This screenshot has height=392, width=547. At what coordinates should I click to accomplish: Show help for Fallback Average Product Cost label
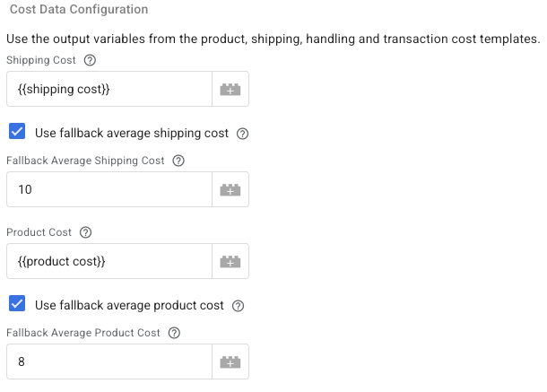pyautogui.click(x=174, y=333)
